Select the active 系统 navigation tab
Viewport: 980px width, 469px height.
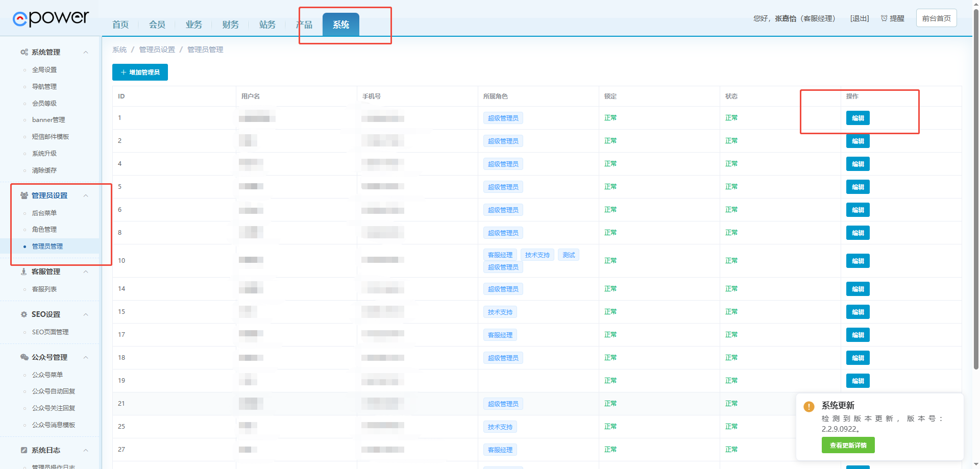click(x=341, y=24)
